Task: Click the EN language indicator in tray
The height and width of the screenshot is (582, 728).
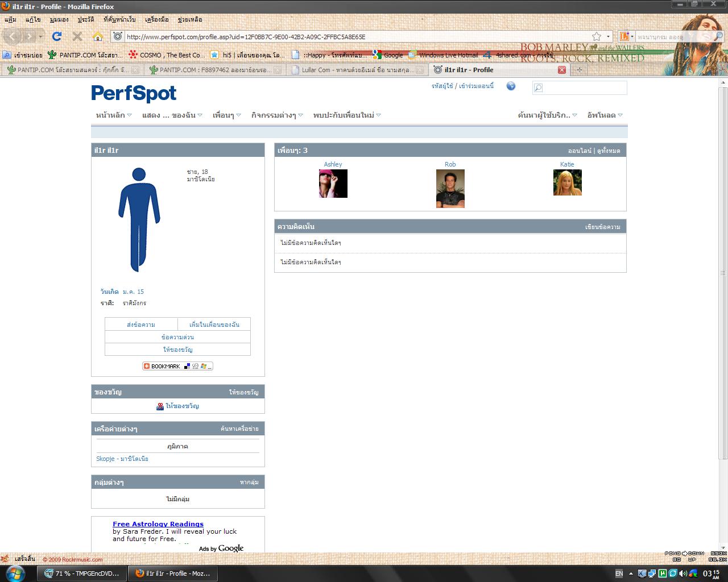Action: coord(619,573)
